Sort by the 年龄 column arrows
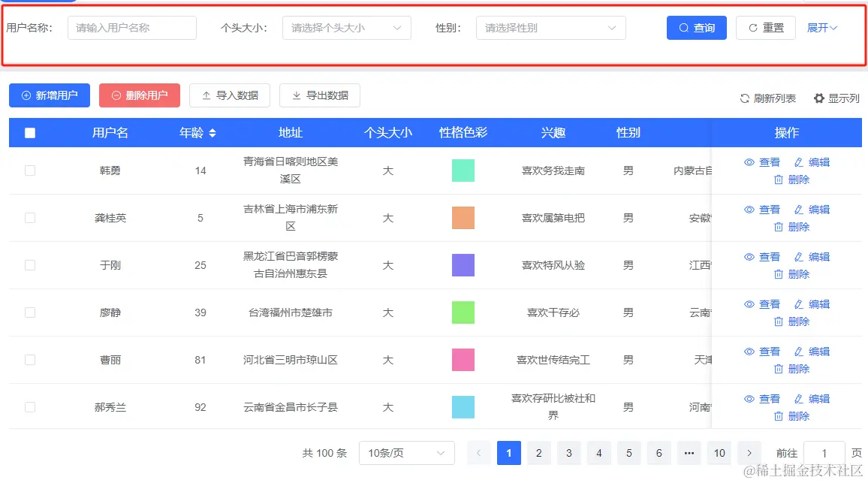Image resolution: width=868 pixels, height=483 pixels. (212, 133)
